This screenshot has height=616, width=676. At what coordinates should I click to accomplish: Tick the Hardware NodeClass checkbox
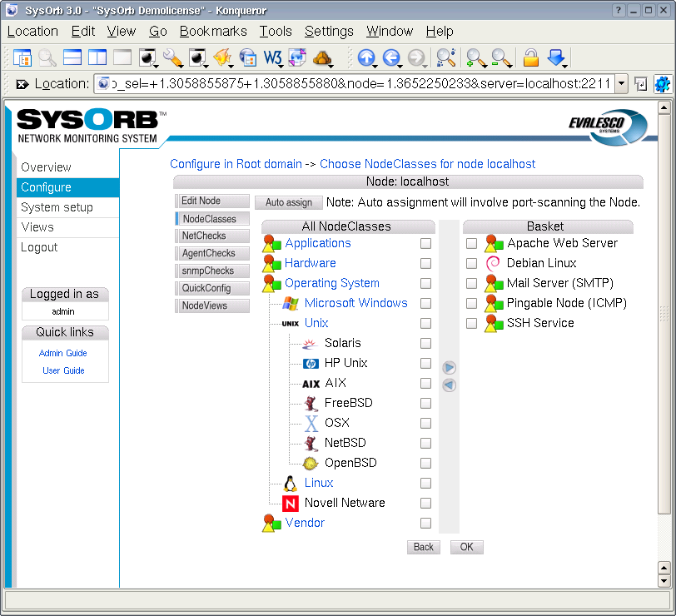(426, 263)
